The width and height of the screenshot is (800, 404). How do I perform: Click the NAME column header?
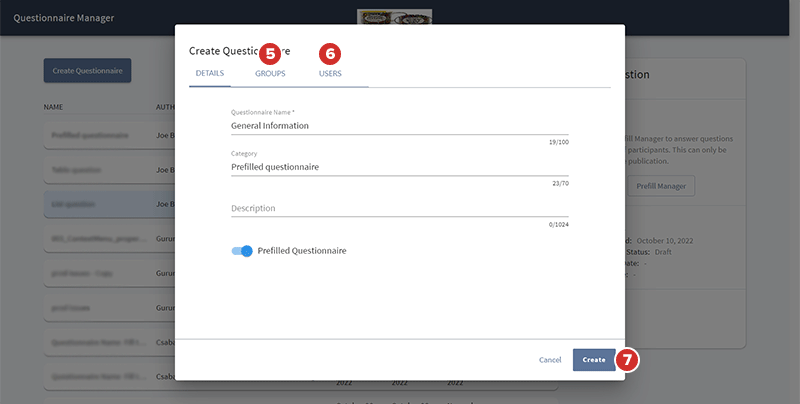[x=55, y=106]
